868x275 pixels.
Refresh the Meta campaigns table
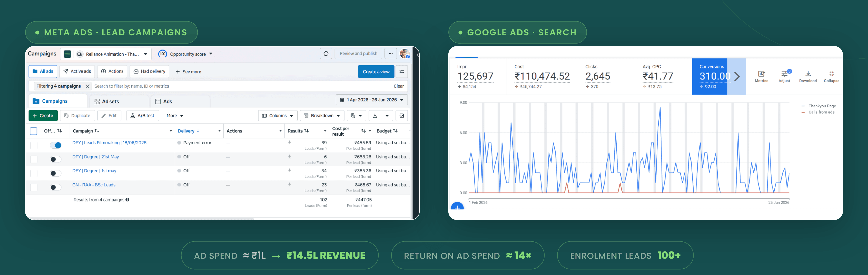click(326, 54)
